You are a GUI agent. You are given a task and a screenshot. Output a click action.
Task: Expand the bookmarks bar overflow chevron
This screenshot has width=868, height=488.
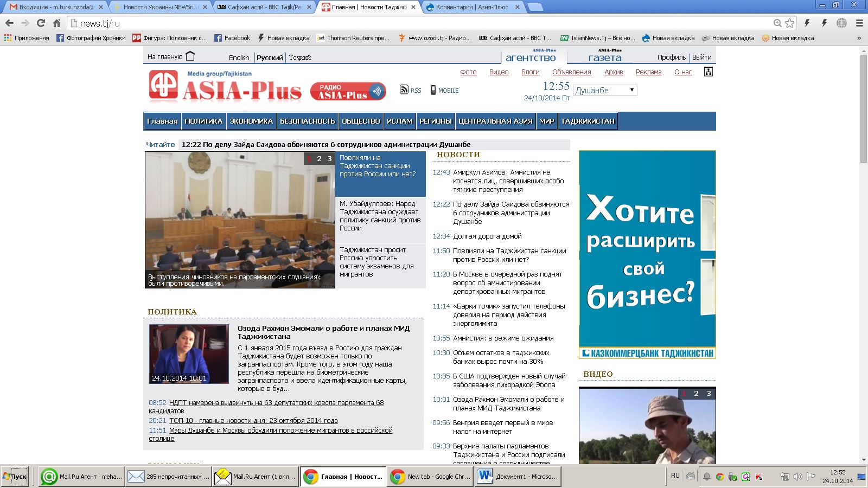859,38
